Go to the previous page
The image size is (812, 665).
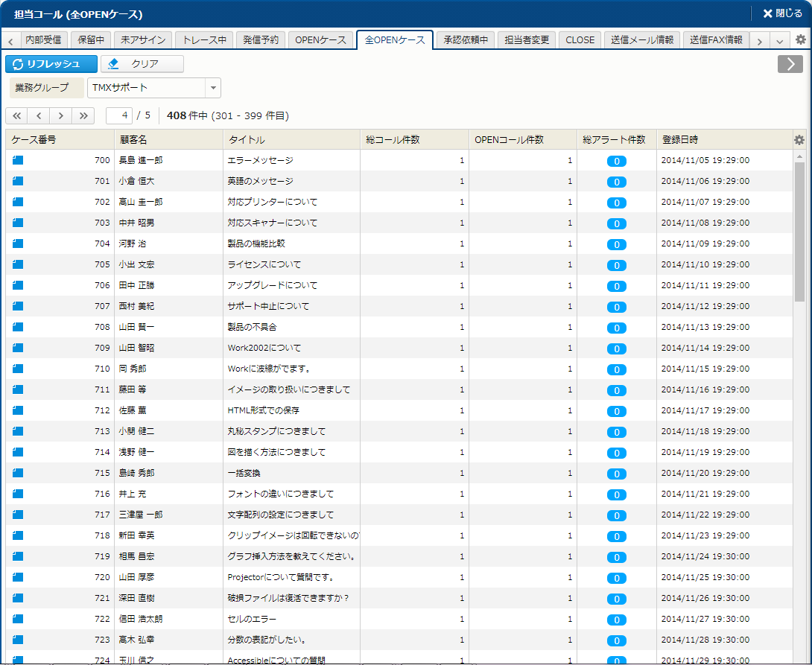click(39, 115)
